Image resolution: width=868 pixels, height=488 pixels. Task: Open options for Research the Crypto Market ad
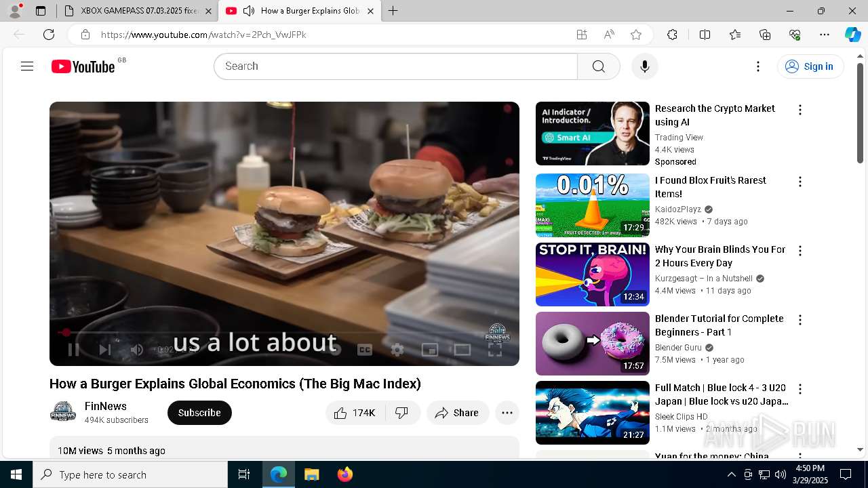pos(800,110)
